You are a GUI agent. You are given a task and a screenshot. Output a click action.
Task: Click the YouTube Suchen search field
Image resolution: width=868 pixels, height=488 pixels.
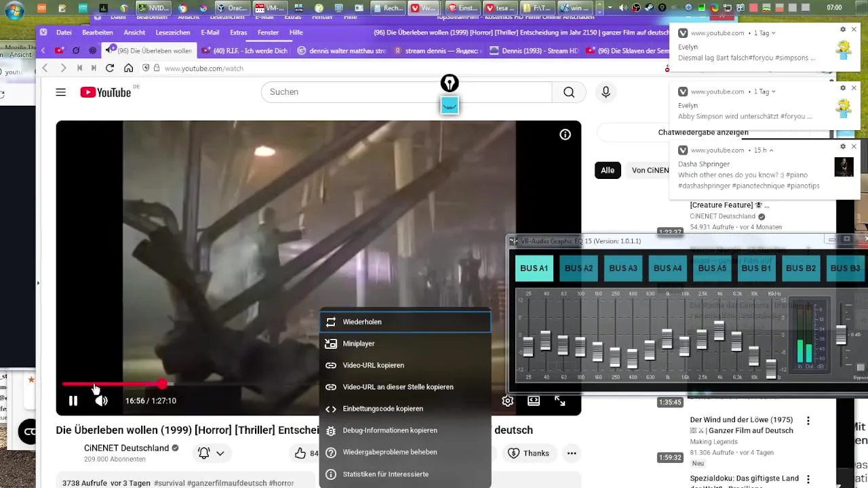(x=407, y=92)
